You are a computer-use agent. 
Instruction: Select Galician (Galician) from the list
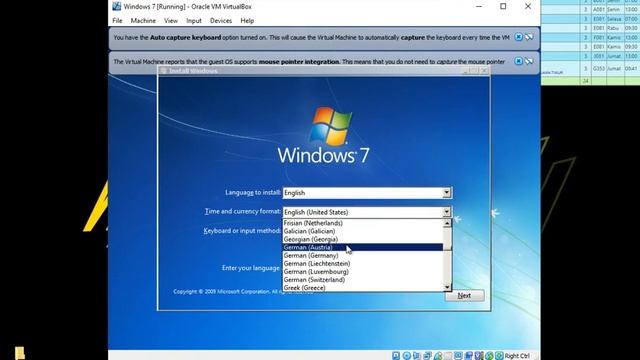coord(363,231)
